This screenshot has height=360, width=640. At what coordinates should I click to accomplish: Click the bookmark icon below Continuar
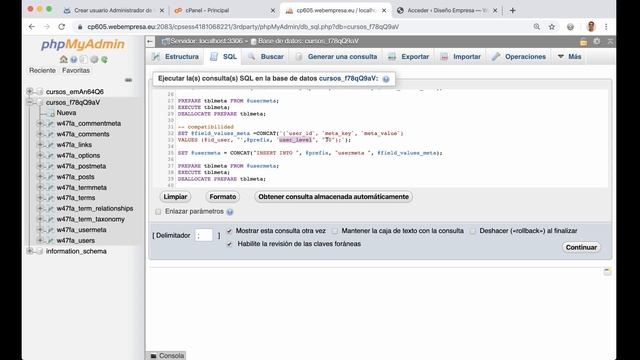pyautogui.click(x=607, y=271)
